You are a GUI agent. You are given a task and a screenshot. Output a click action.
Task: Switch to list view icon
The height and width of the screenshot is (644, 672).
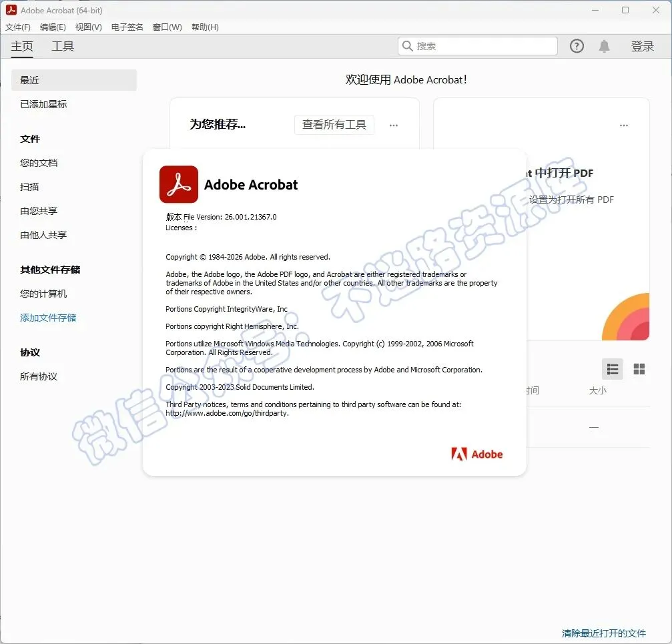613,369
